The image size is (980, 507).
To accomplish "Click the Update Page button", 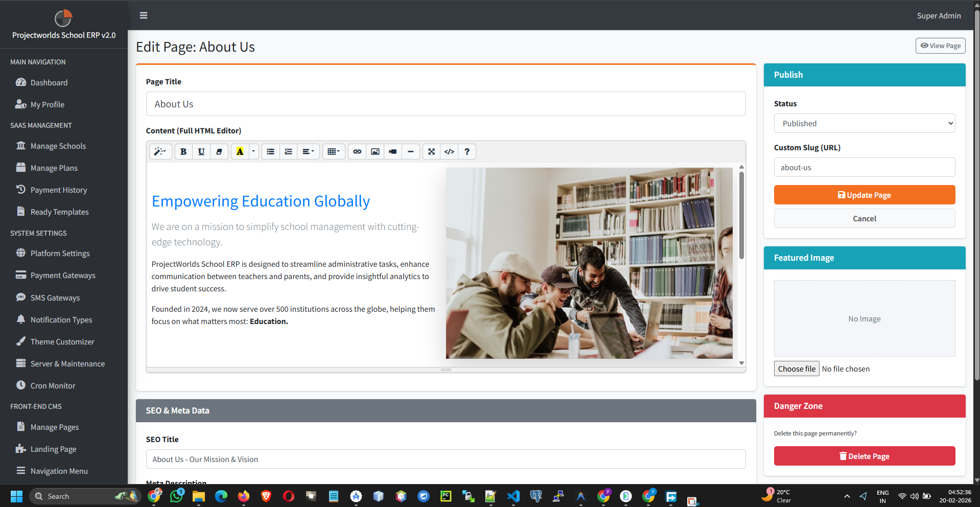I will (864, 195).
